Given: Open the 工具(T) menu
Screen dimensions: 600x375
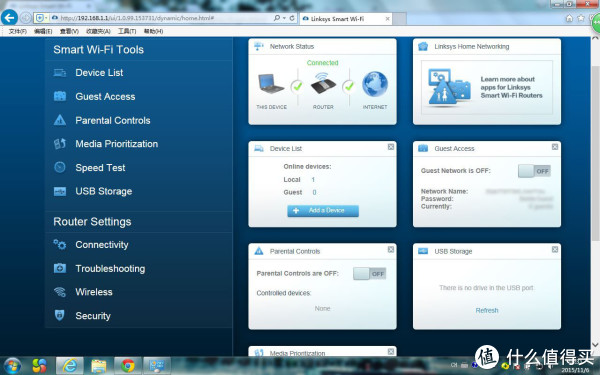Looking at the screenshot, I should point(127,31).
